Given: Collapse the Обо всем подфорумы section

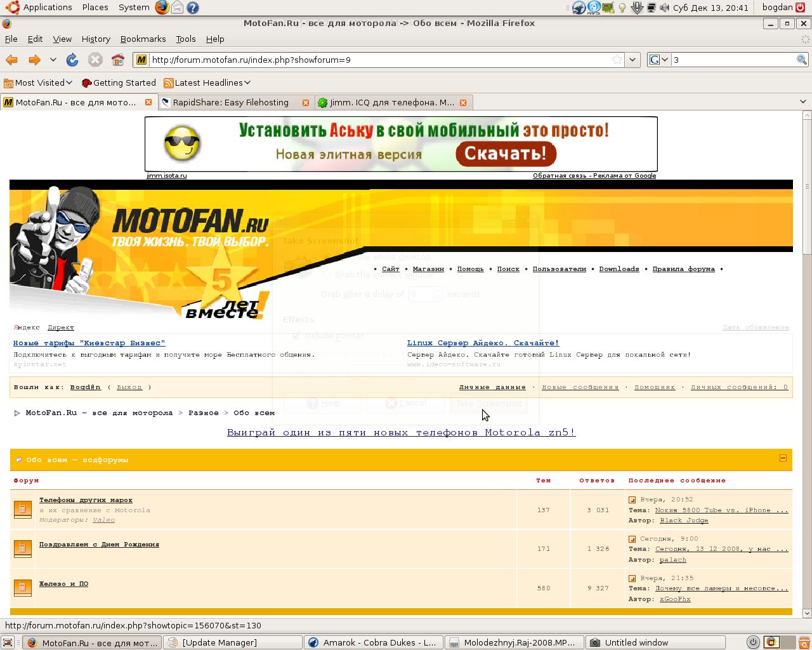Looking at the screenshot, I should (x=783, y=458).
